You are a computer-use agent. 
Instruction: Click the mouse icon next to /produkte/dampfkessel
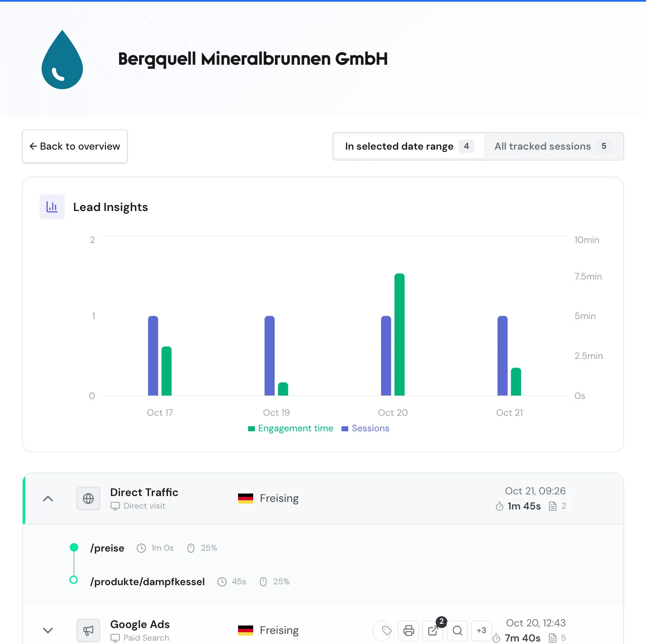tap(263, 582)
